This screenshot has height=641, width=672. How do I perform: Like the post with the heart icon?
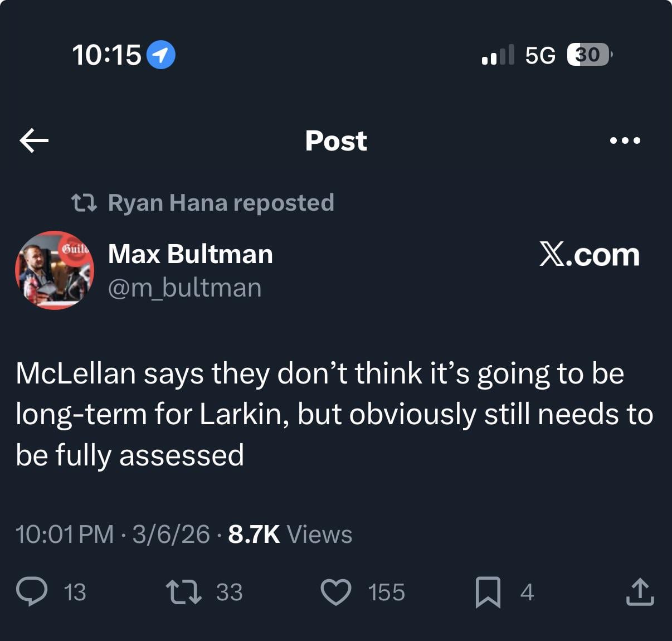tap(336, 592)
